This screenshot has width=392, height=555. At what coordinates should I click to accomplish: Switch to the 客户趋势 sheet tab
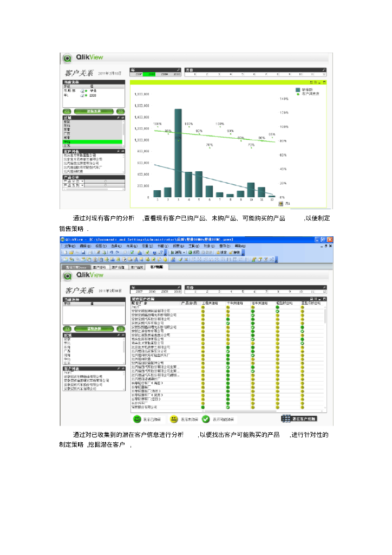pyautogui.click(x=137, y=267)
